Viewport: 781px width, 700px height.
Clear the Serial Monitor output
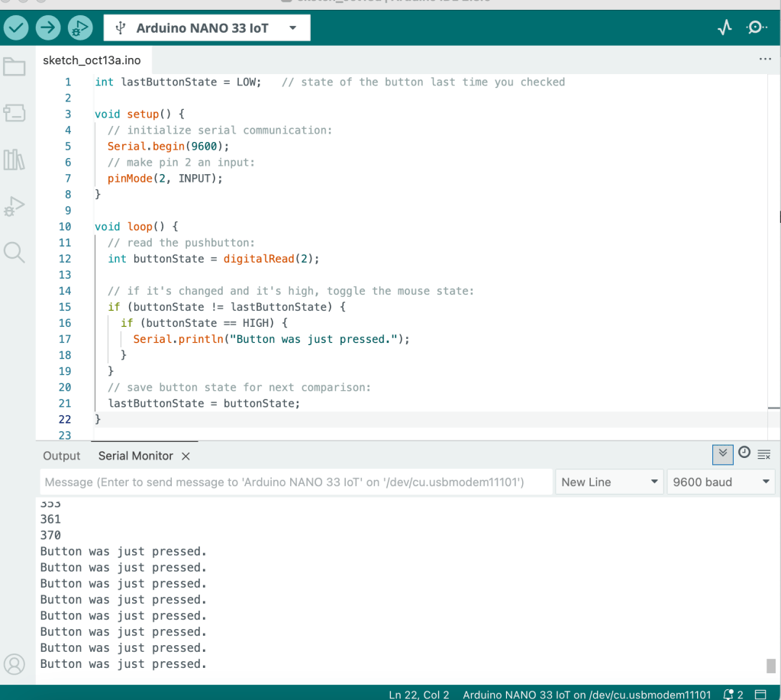(764, 454)
